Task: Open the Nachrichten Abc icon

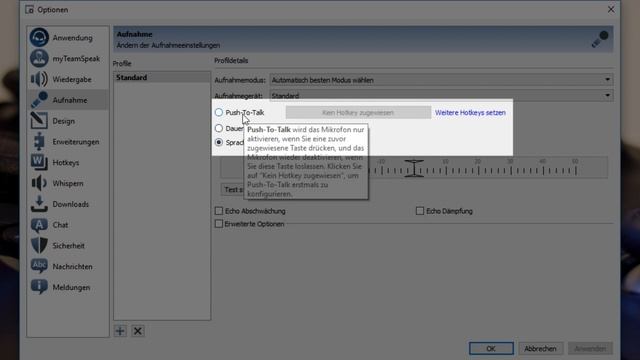Action: tap(39, 266)
